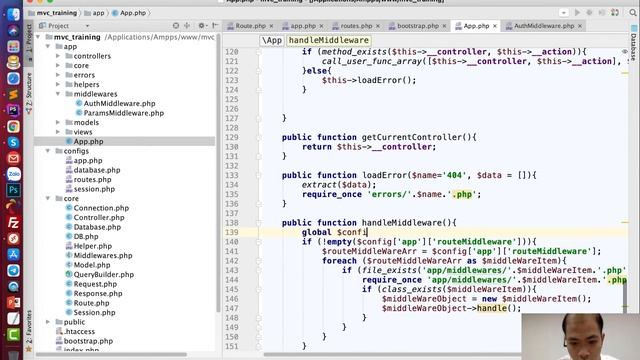Close the App.php editor tab
Screen dimensions: 640x360
click(495, 26)
